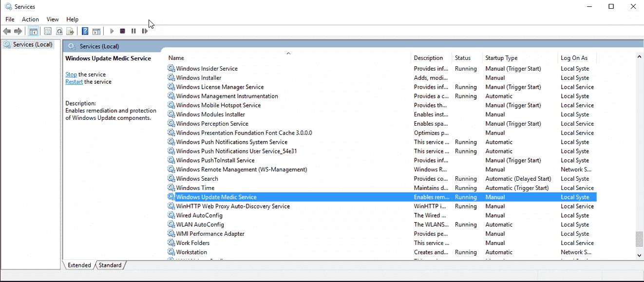This screenshot has height=282, width=644.
Task: Select WinHTTP Web Proxy Auto-Discovery Service row
Action: click(381, 207)
